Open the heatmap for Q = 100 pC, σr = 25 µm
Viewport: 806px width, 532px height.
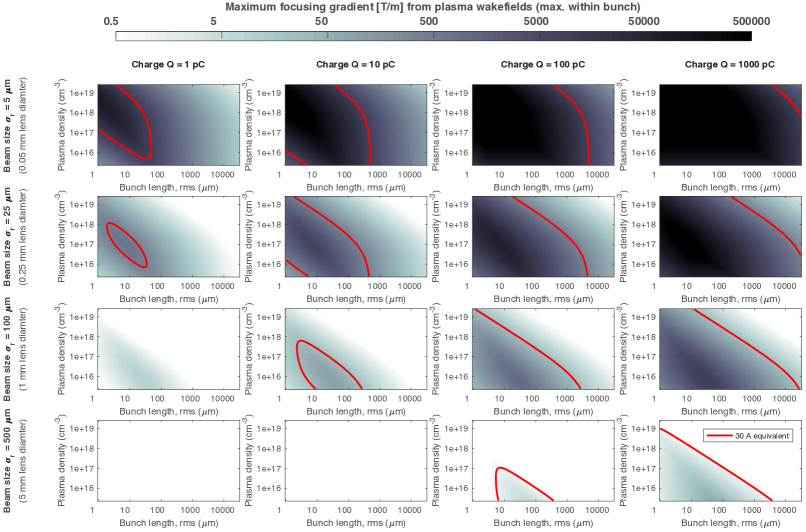point(543,236)
